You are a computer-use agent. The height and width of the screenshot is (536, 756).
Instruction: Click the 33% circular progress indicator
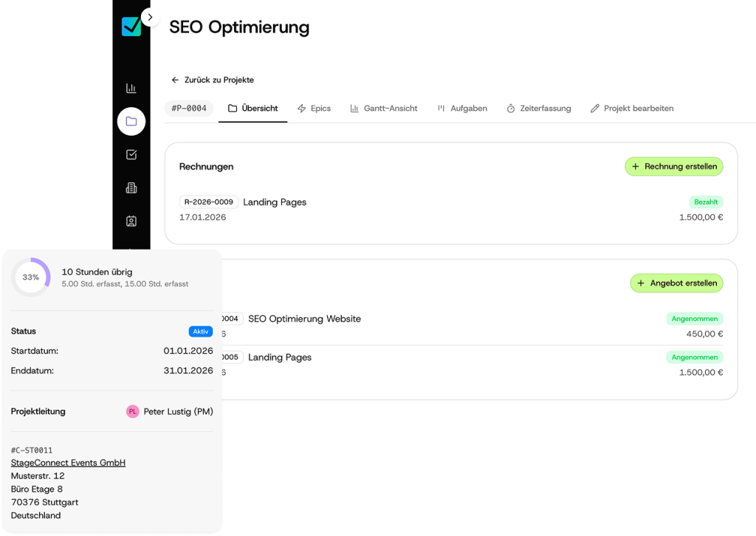(31, 277)
